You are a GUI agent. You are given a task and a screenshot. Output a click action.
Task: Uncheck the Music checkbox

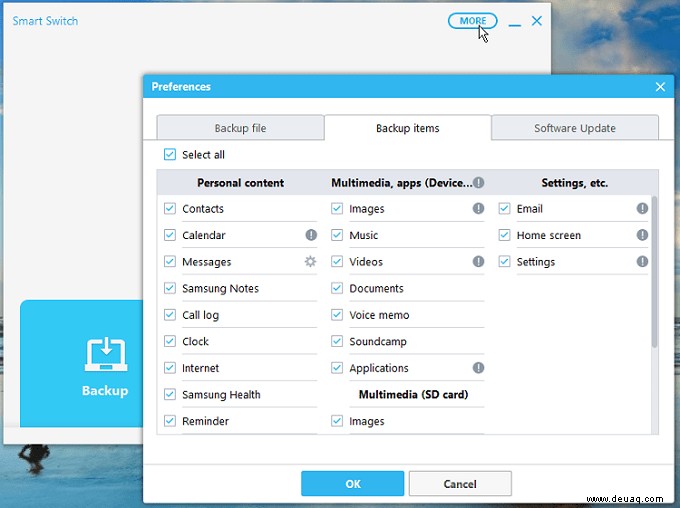(337, 235)
